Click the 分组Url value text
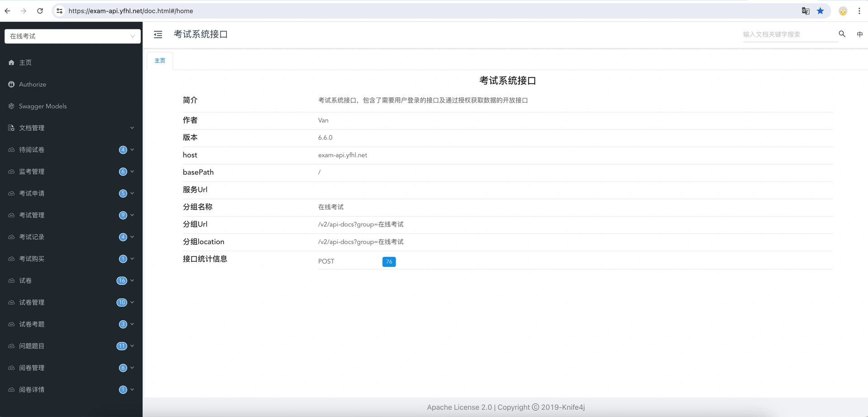The width and height of the screenshot is (868, 417). point(361,224)
